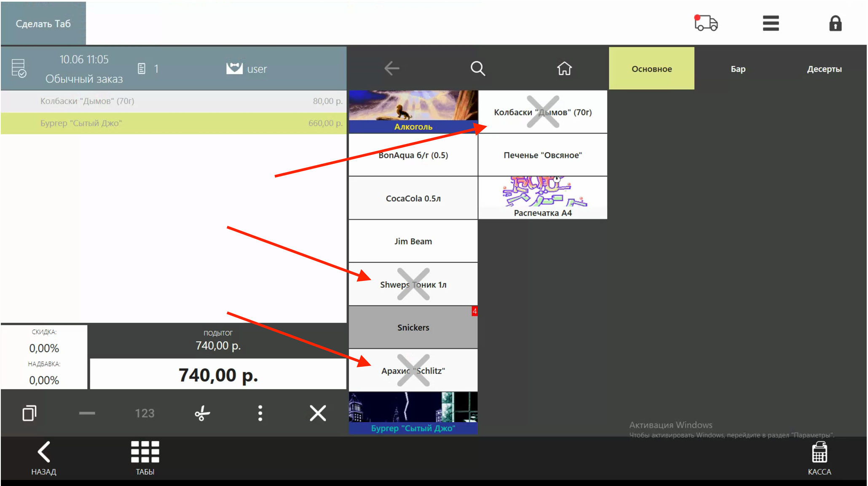
Task: Click the back arrow in menu header
Action: click(391, 68)
